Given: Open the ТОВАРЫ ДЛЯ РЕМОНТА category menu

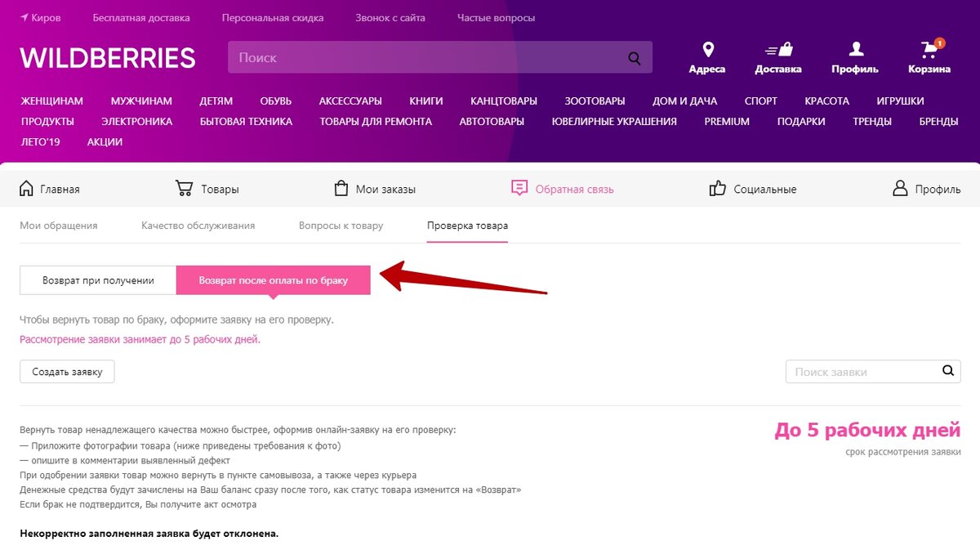Looking at the screenshot, I should [376, 122].
